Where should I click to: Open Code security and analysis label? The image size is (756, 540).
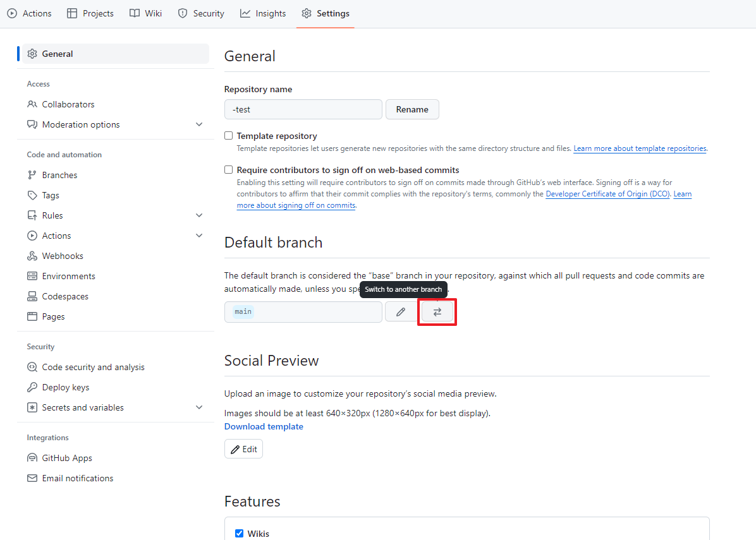pos(93,367)
